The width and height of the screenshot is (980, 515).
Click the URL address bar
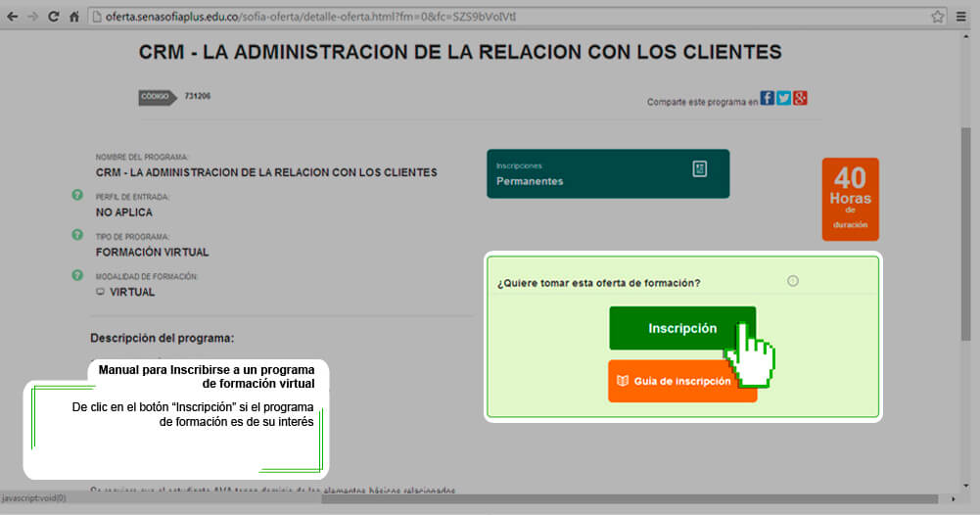tap(490, 17)
